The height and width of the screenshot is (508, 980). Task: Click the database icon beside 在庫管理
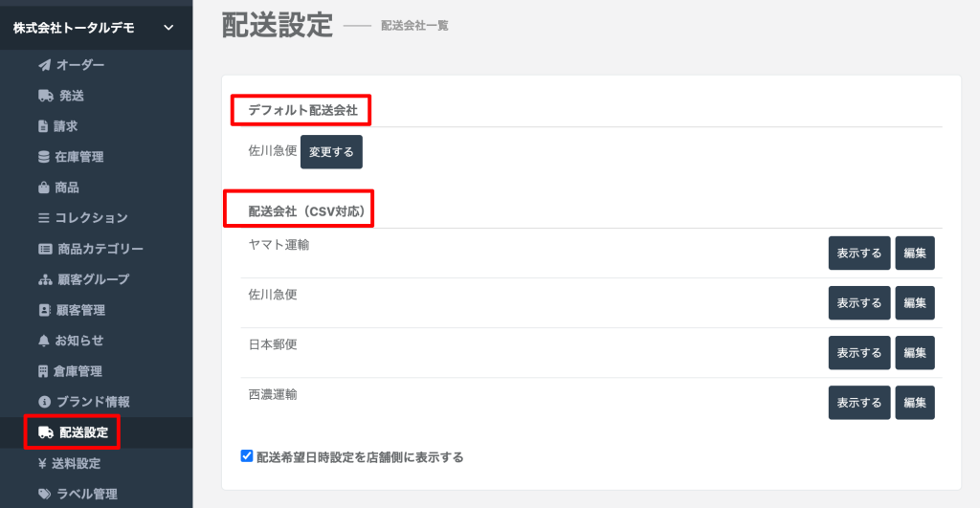click(44, 157)
